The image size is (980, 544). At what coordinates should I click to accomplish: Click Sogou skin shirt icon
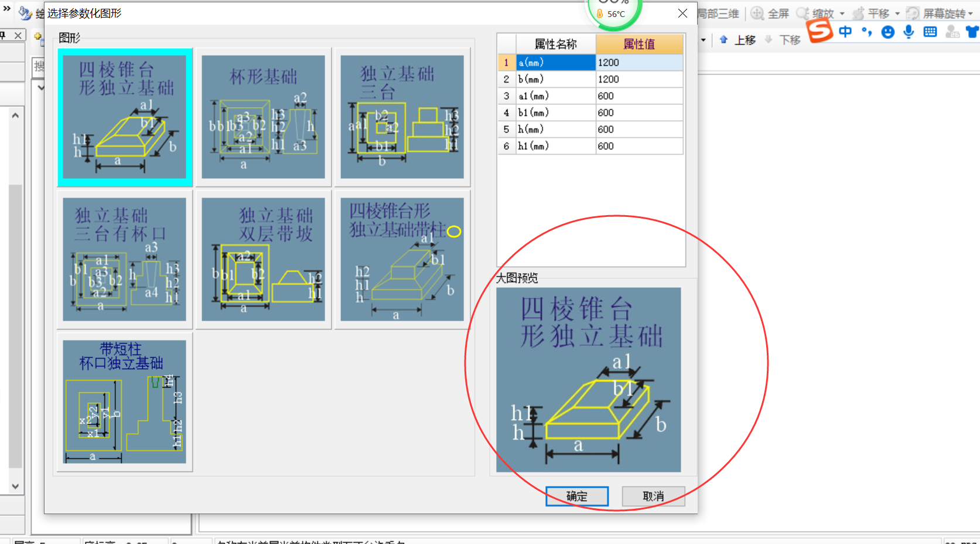[973, 32]
